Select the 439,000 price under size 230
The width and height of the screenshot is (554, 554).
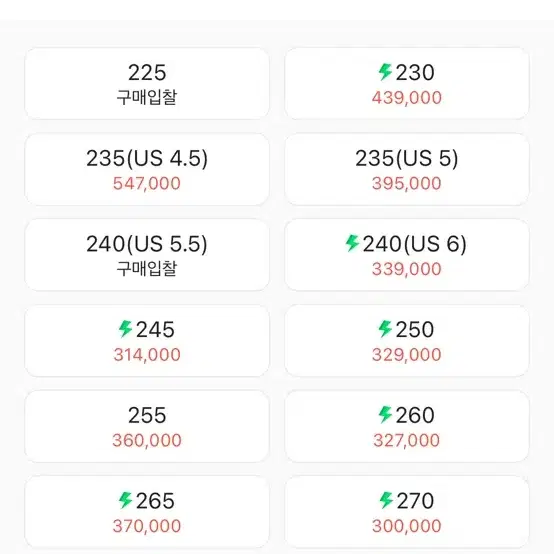(x=407, y=98)
